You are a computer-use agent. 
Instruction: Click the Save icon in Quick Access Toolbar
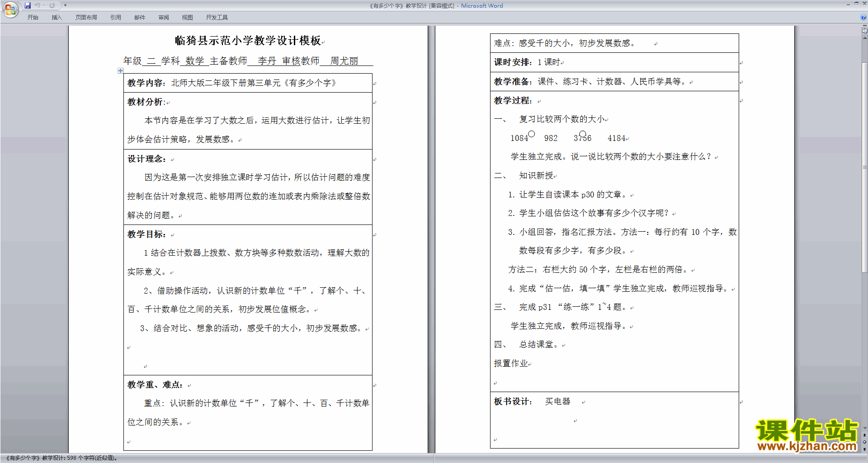(x=28, y=5)
